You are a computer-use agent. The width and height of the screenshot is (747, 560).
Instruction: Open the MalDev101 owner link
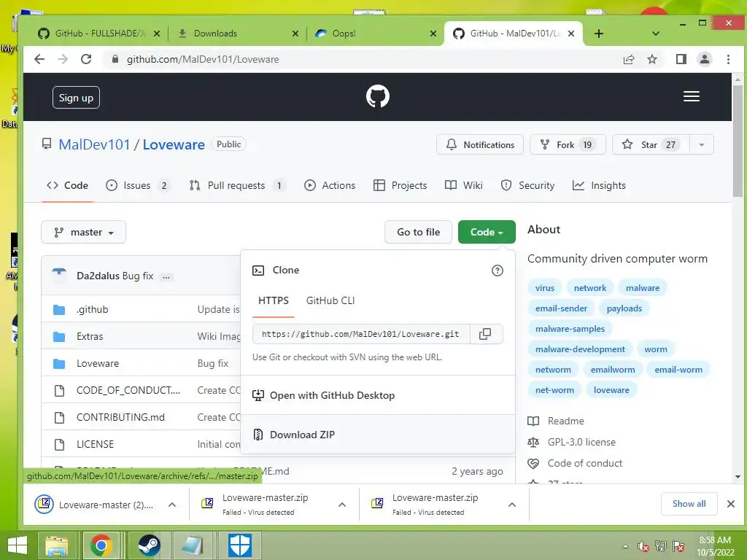click(x=94, y=144)
